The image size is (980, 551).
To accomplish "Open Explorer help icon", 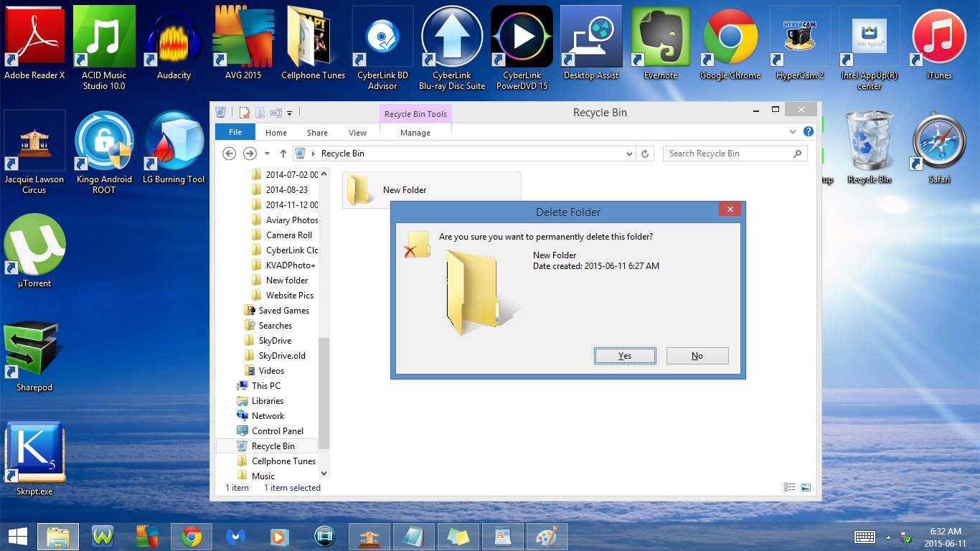I will (x=809, y=132).
